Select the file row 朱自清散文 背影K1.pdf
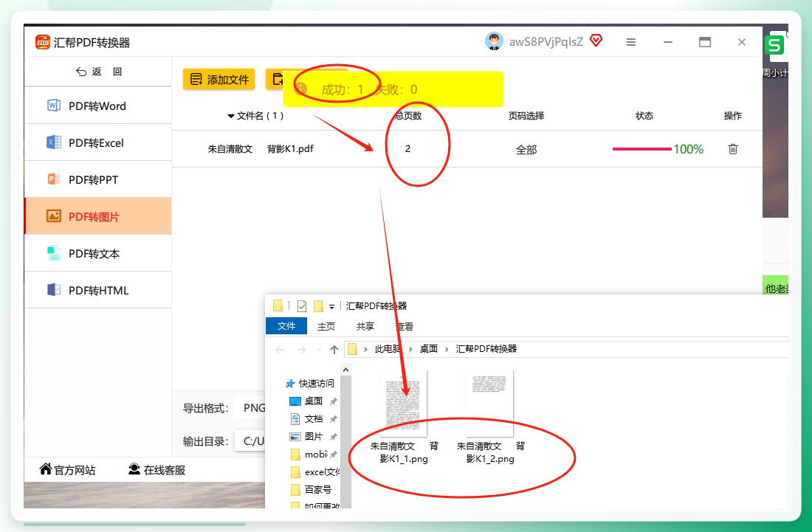812x532 pixels. tap(467, 149)
